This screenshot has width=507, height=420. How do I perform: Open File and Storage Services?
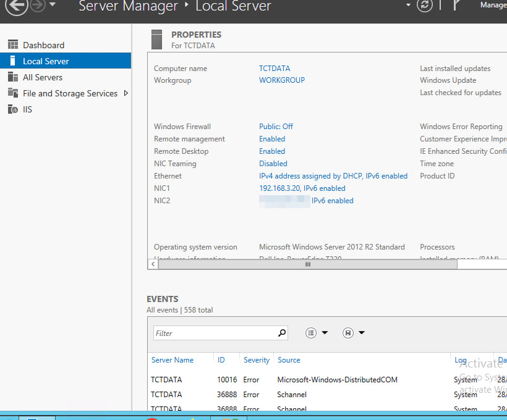70,93
